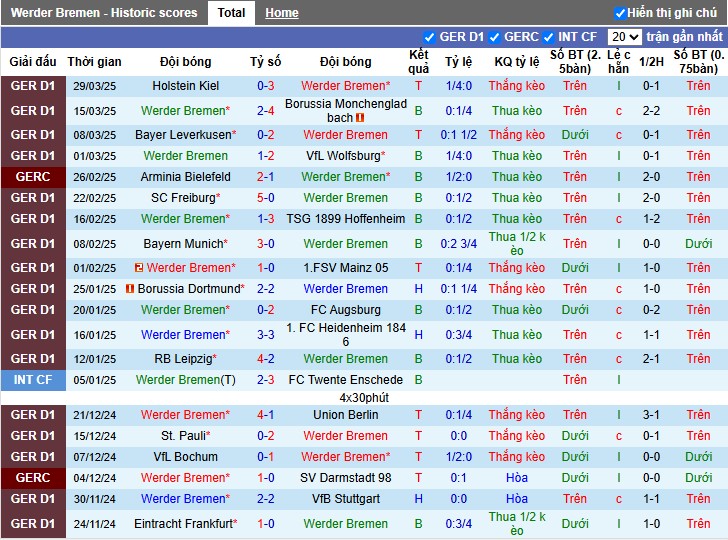
Task: Click the 'KQ tỷ lệ' column header
Action: tap(517, 61)
